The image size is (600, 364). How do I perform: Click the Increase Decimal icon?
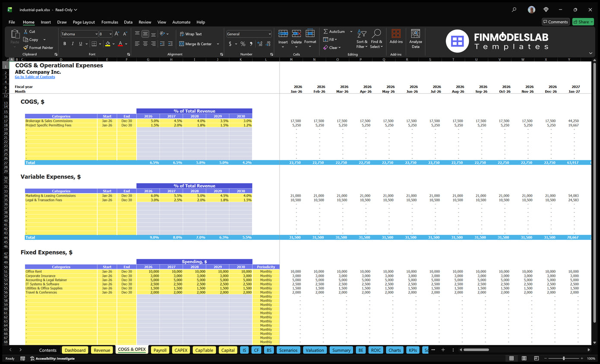[x=259, y=44]
